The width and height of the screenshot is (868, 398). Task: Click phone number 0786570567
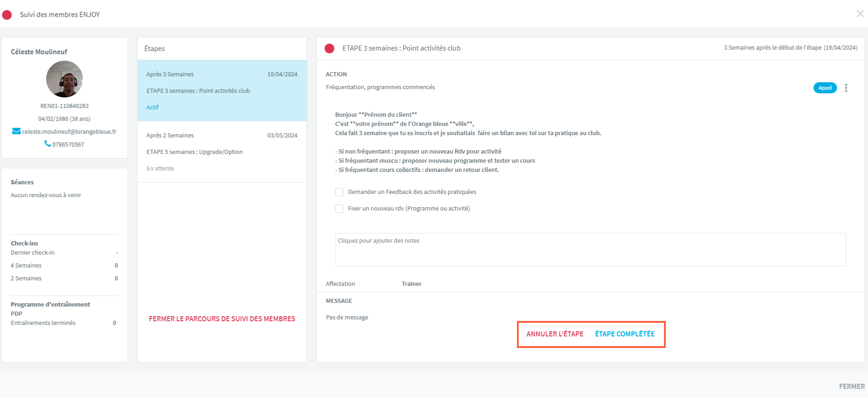click(68, 144)
